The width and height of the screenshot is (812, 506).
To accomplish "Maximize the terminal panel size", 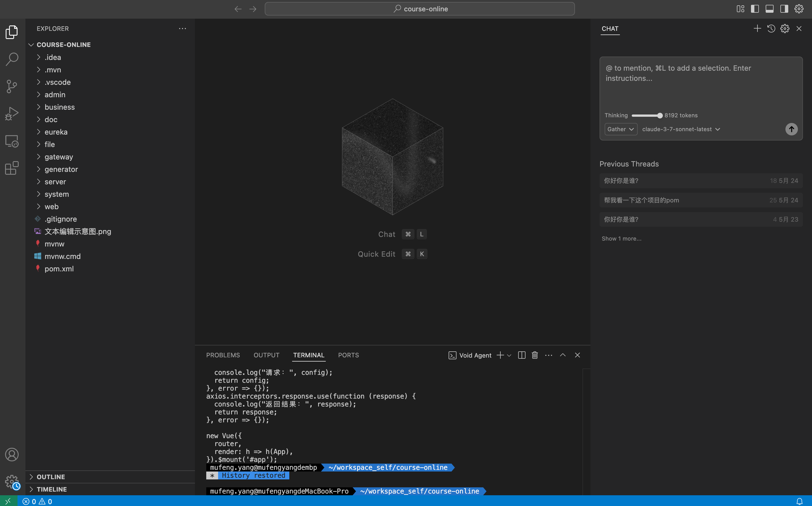I will point(563,355).
